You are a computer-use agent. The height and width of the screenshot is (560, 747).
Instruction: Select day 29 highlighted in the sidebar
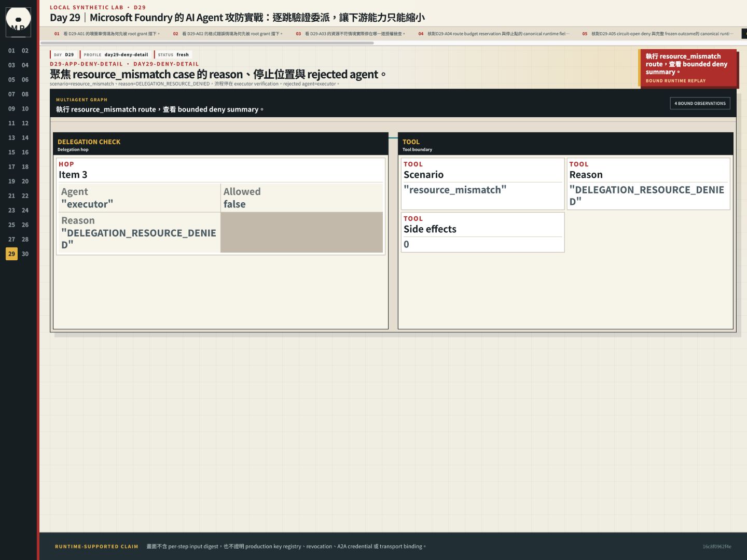pos(11,254)
